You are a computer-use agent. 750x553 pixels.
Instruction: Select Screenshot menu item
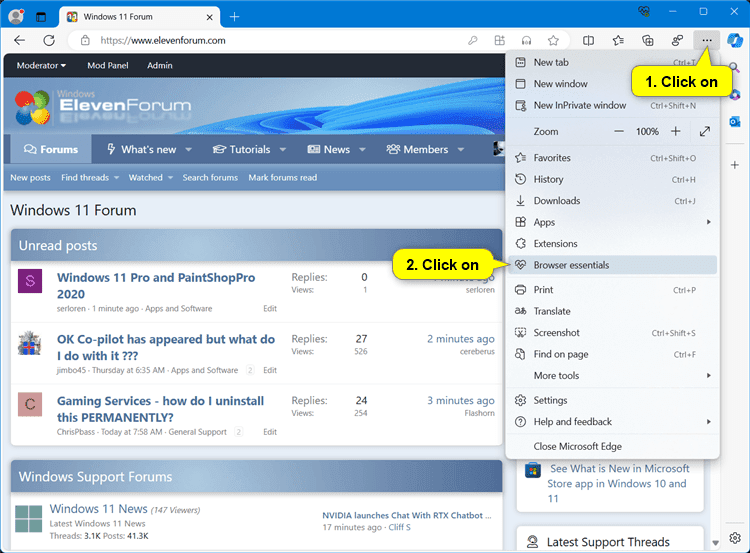(613, 333)
